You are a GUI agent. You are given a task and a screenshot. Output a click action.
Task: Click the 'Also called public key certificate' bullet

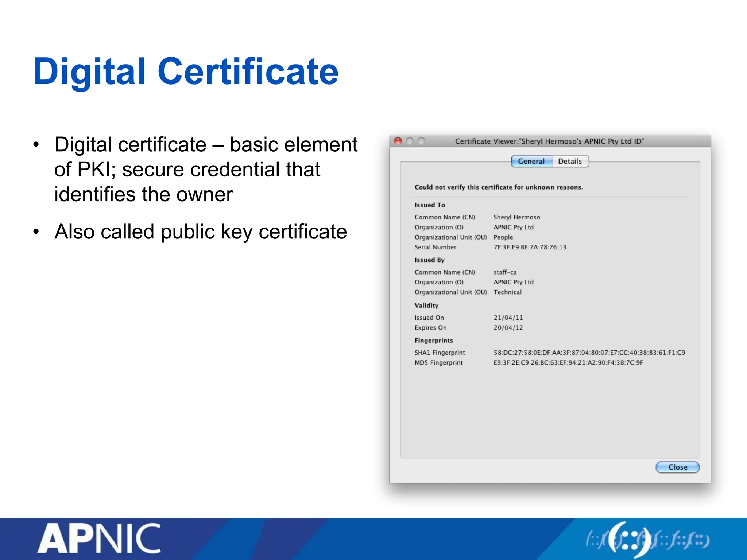(201, 232)
